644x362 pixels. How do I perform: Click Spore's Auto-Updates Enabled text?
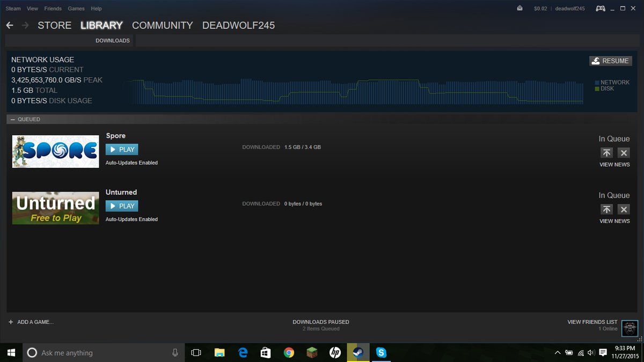[x=131, y=162]
